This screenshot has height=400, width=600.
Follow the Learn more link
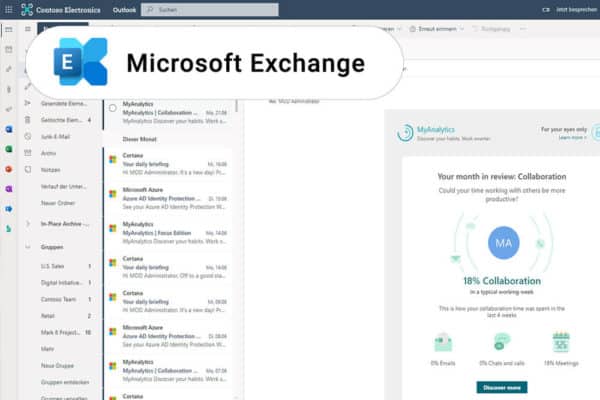[x=572, y=137]
